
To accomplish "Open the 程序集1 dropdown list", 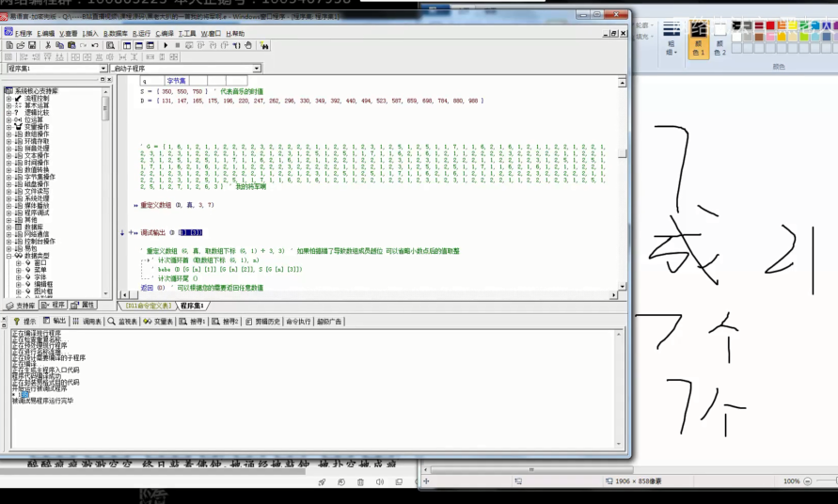I will (103, 69).
